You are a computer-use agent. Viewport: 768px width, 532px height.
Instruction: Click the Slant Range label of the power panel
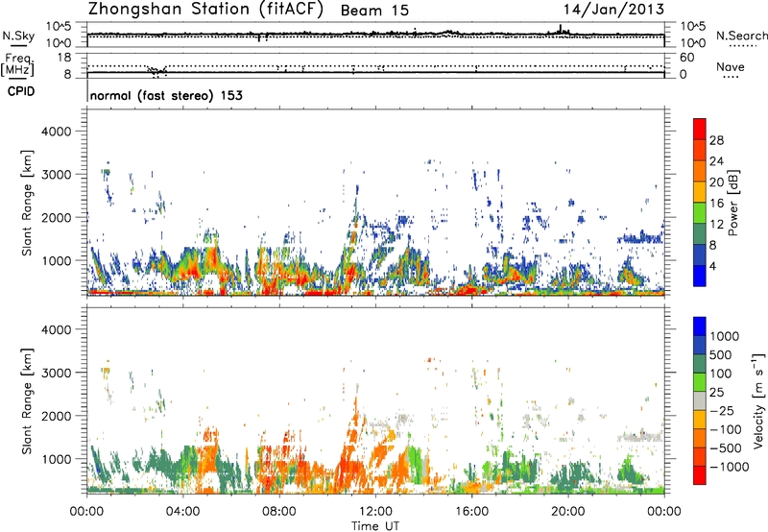coord(27,203)
